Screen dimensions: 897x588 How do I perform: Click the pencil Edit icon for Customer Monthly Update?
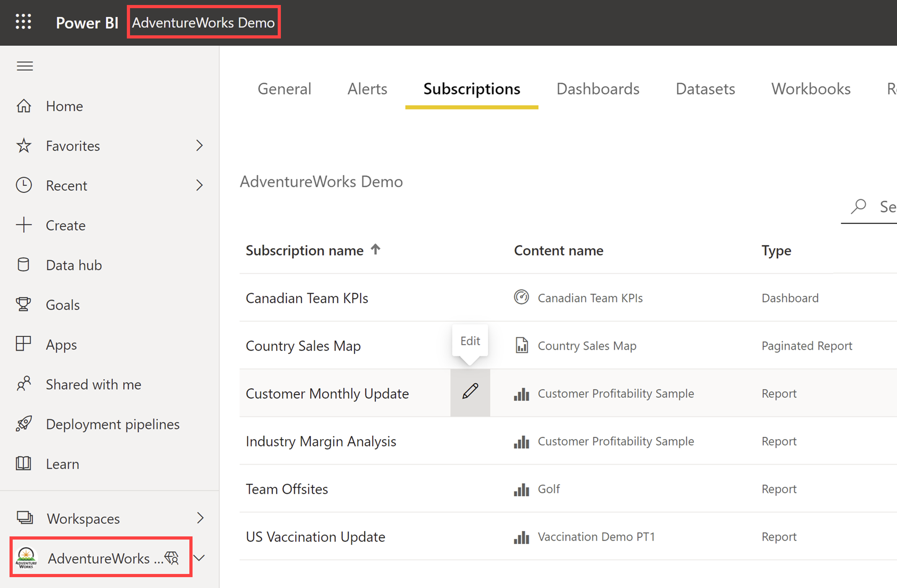(x=470, y=392)
